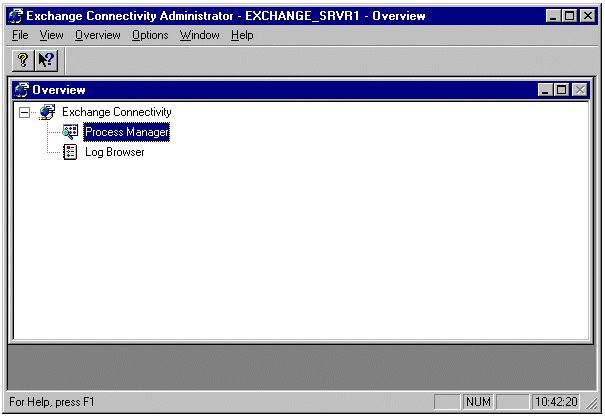
Task: Collapse the Exchange Connectivity tree node
Action: tap(25, 112)
